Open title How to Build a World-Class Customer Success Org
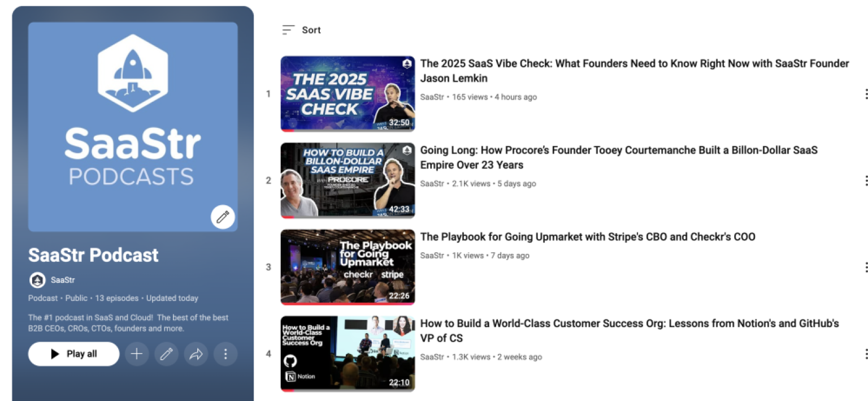The width and height of the screenshot is (868, 401). click(x=630, y=331)
